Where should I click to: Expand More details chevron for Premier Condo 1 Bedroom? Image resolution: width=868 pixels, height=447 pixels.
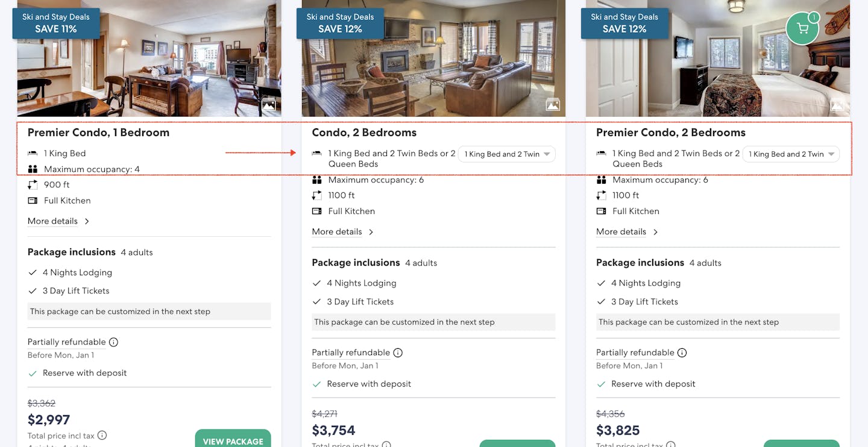coord(87,221)
